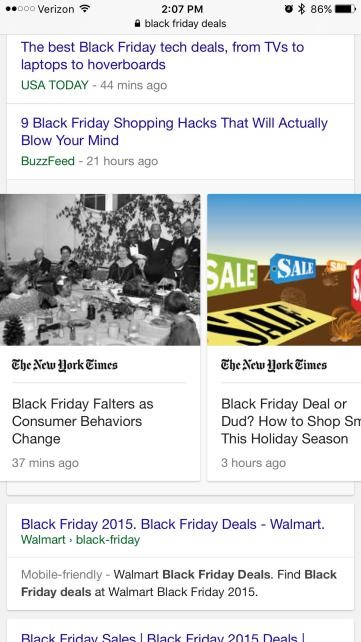Tap the BuzzFeed source name
The image size is (361, 642).
click(48, 161)
